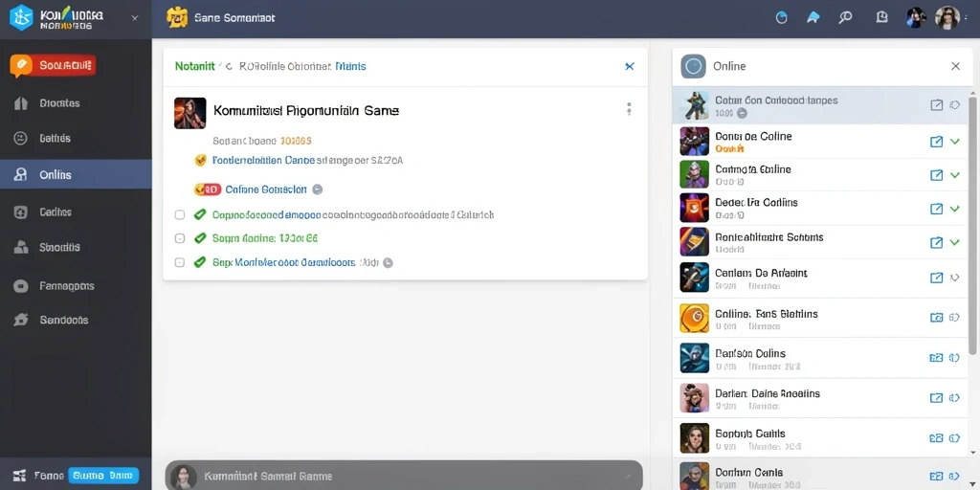Click the edit icon on "Cortlem De Arlasint" row
Image resolution: width=980 pixels, height=490 pixels.
[x=936, y=278]
